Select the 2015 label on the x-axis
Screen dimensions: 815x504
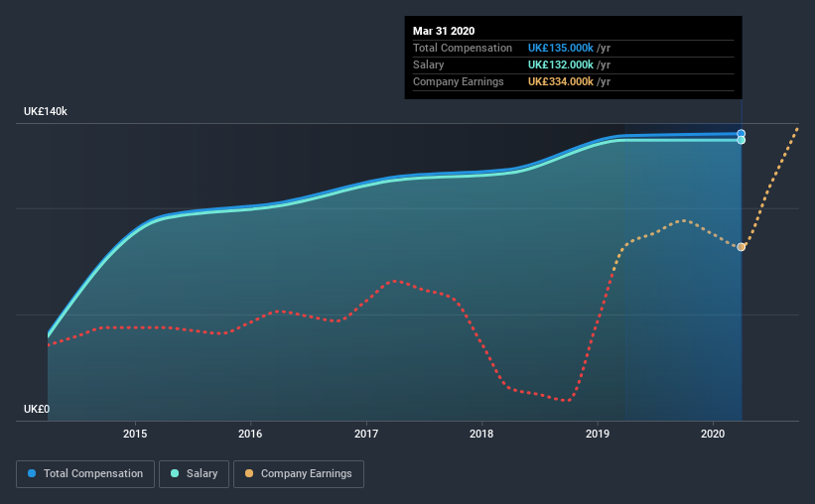click(135, 434)
